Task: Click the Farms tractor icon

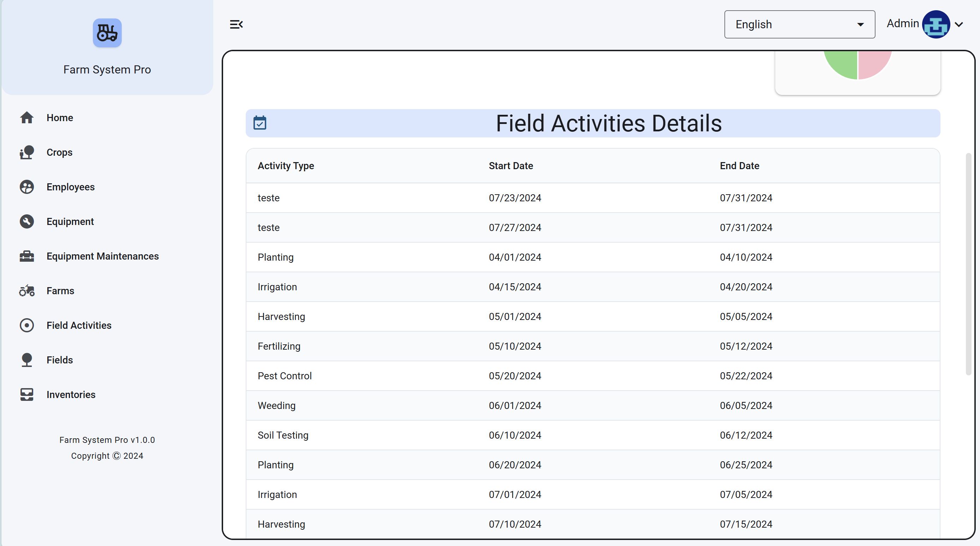Action: click(x=26, y=291)
